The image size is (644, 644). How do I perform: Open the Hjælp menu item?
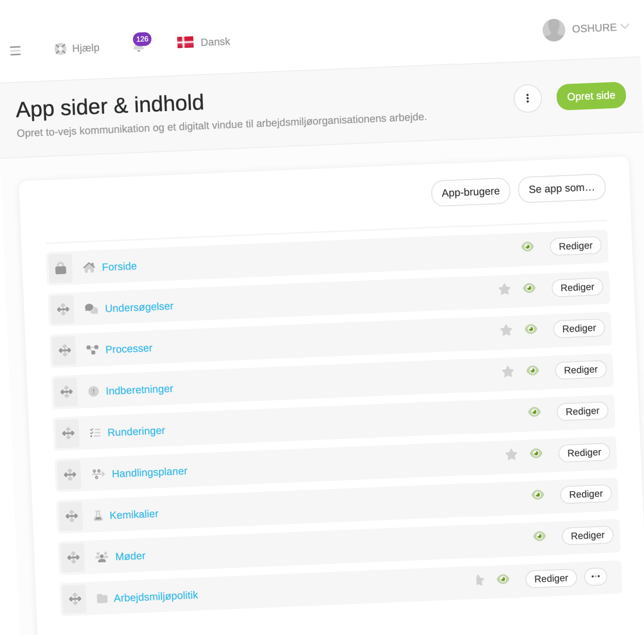tap(77, 48)
